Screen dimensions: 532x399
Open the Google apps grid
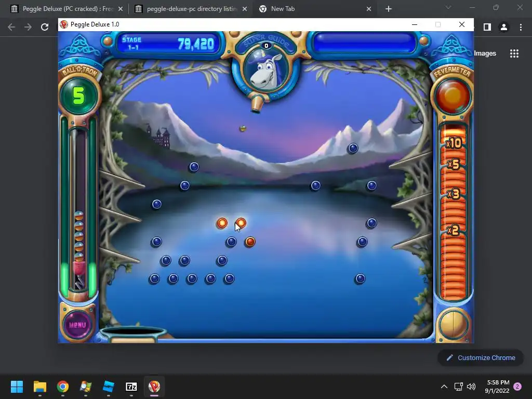click(x=514, y=54)
